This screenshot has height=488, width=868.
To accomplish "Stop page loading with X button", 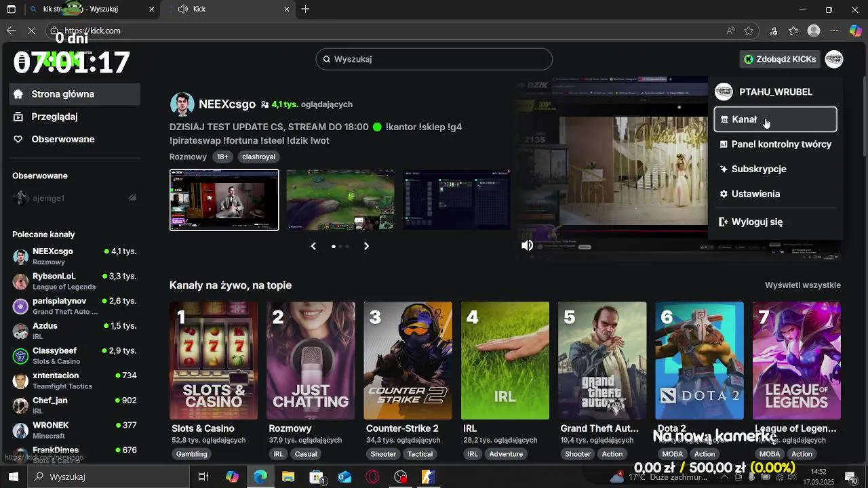I will pos(33,30).
